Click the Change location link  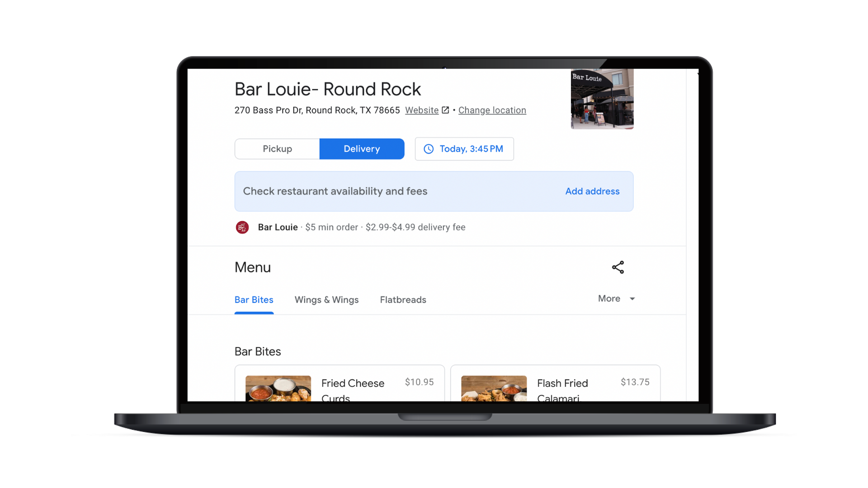click(492, 110)
